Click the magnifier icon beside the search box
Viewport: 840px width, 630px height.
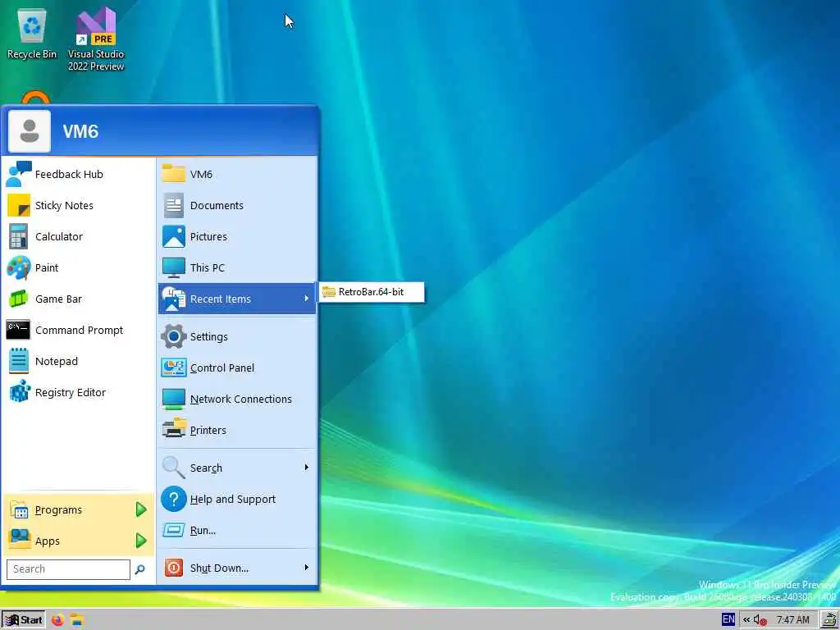(x=139, y=569)
